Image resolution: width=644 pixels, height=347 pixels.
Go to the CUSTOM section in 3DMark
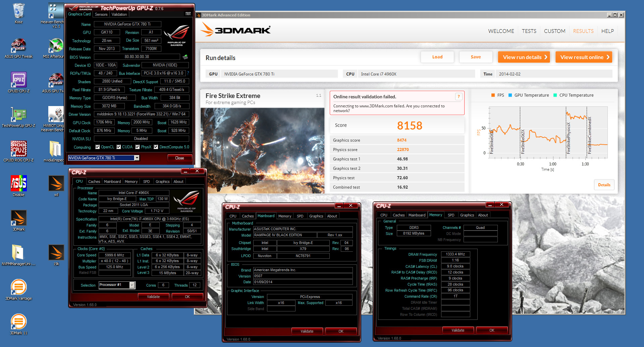pos(554,31)
